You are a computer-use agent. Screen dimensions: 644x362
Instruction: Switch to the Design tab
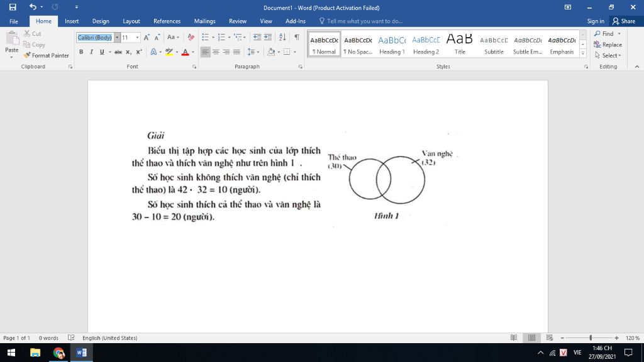[101, 21]
